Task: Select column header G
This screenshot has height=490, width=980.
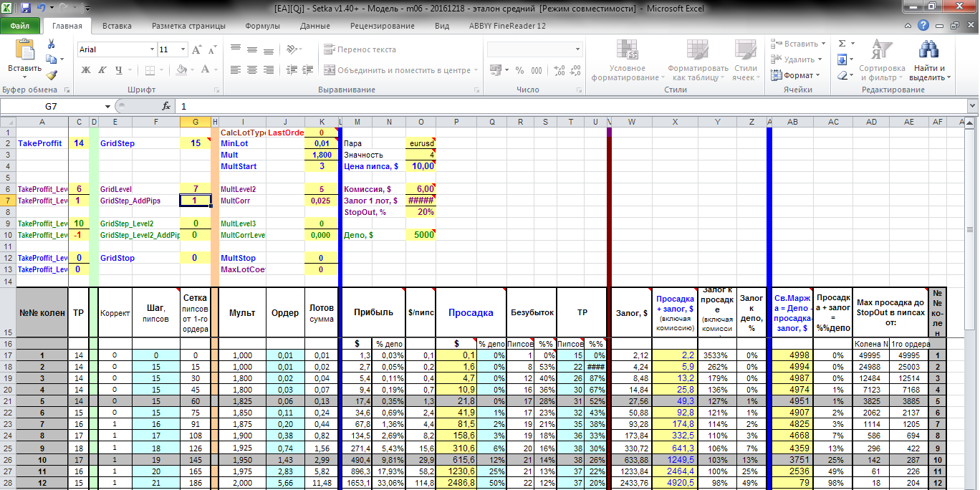Action: pos(195,123)
